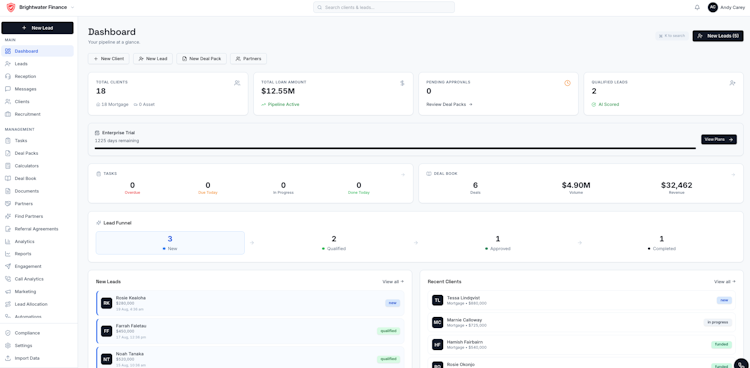Click the dollar icon on Total Loan Amount
The image size is (750, 368).
[x=402, y=83]
